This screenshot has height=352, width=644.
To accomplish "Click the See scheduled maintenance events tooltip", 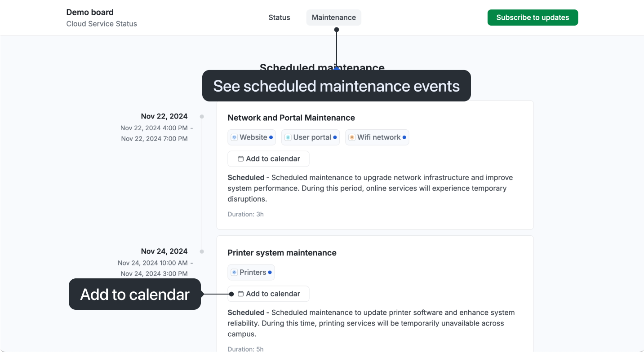I will coord(336,86).
